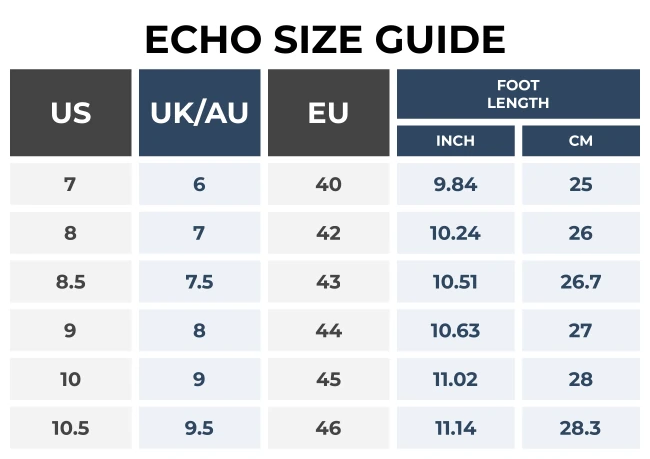Select the 10.63 inch cell

(456, 331)
